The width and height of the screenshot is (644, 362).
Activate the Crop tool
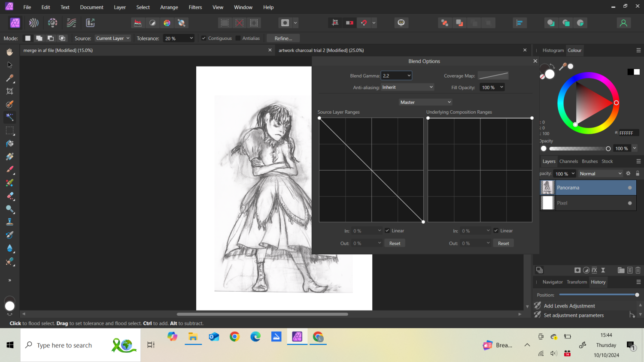pyautogui.click(x=10, y=91)
